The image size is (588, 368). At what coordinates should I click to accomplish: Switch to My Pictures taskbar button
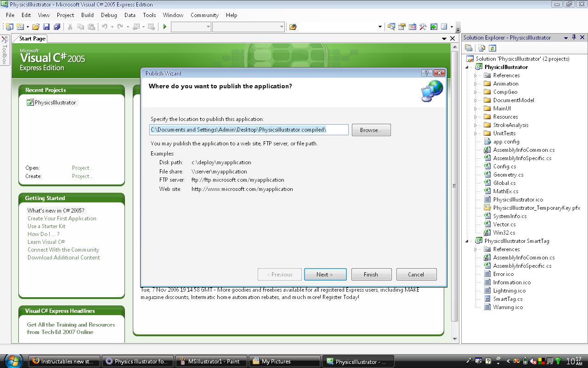pyautogui.click(x=284, y=361)
